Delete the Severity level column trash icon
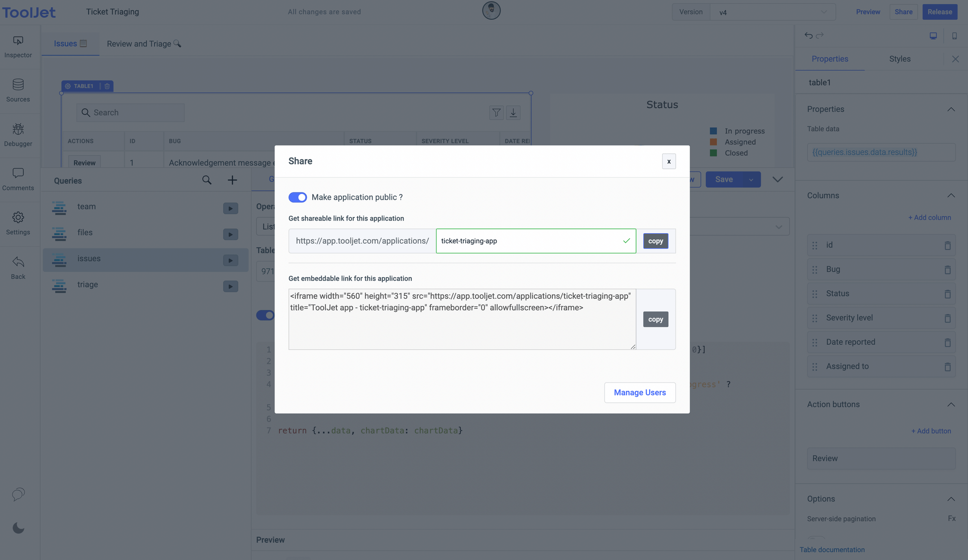 click(x=947, y=318)
